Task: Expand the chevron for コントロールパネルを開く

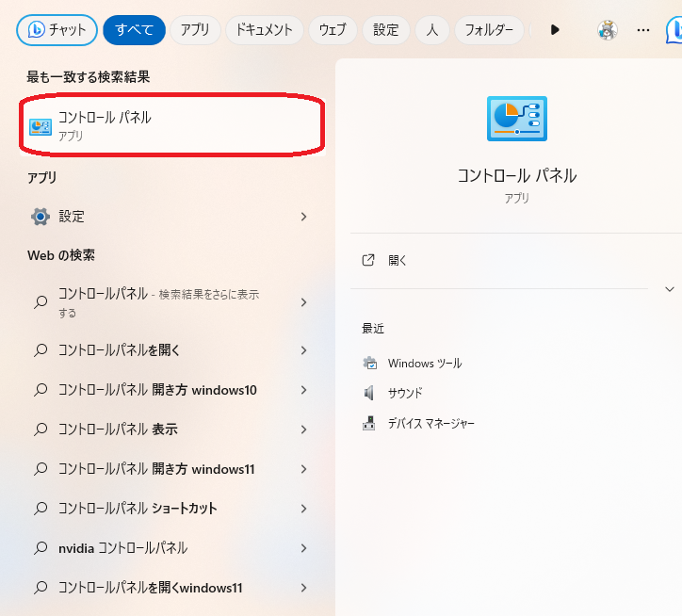Action: pyautogui.click(x=303, y=350)
